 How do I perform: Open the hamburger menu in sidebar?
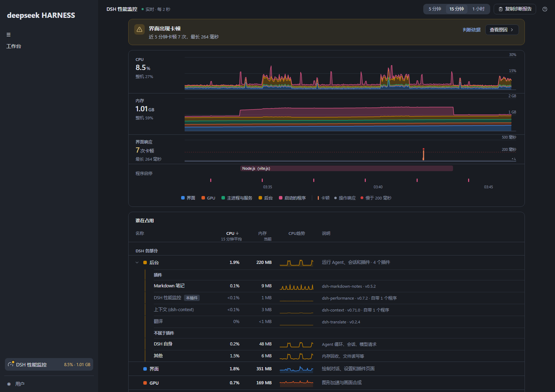click(8, 35)
